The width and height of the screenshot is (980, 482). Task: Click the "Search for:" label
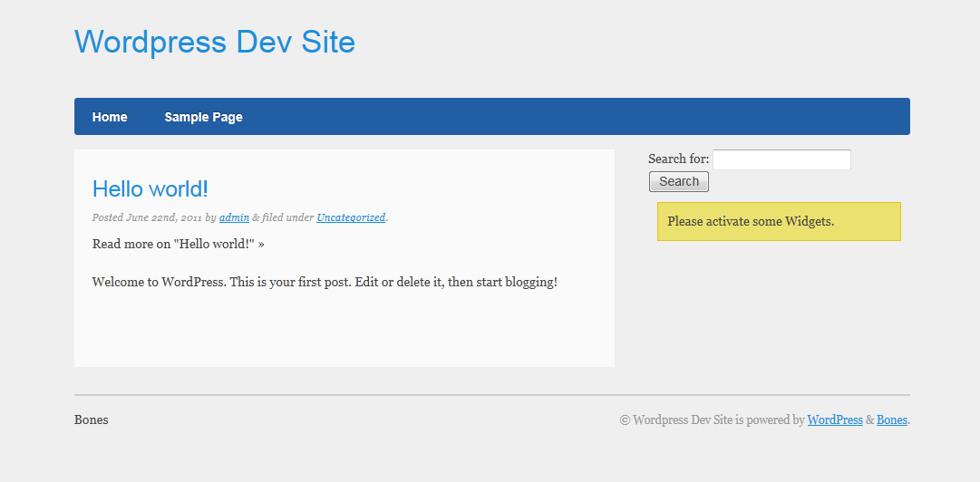coord(678,159)
